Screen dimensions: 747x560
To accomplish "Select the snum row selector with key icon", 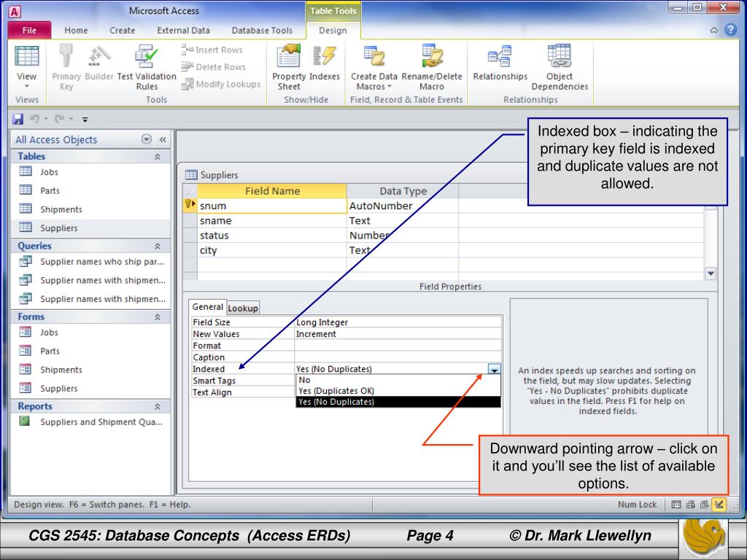I will (190, 205).
